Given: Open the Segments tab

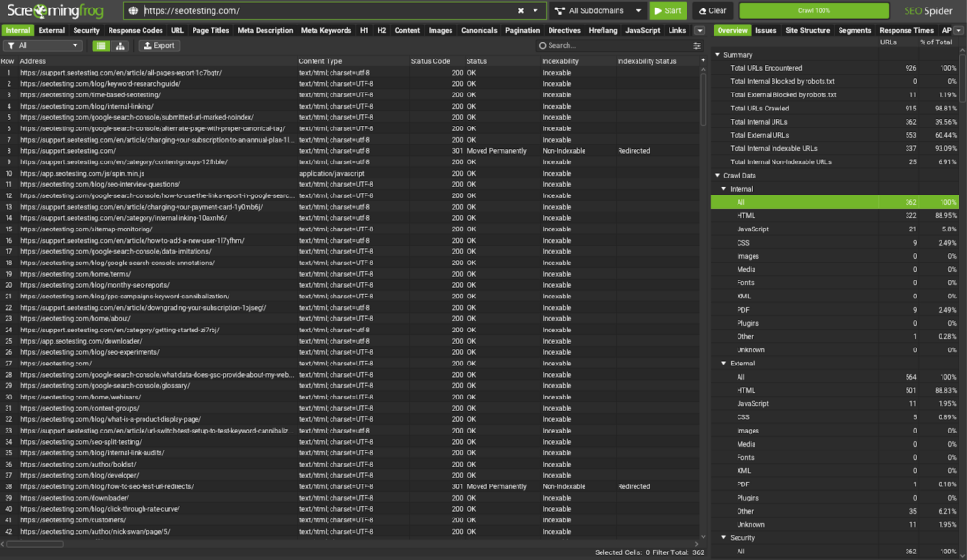Looking at the screenshot, I should pyautogui.click(x=855, y=30).
